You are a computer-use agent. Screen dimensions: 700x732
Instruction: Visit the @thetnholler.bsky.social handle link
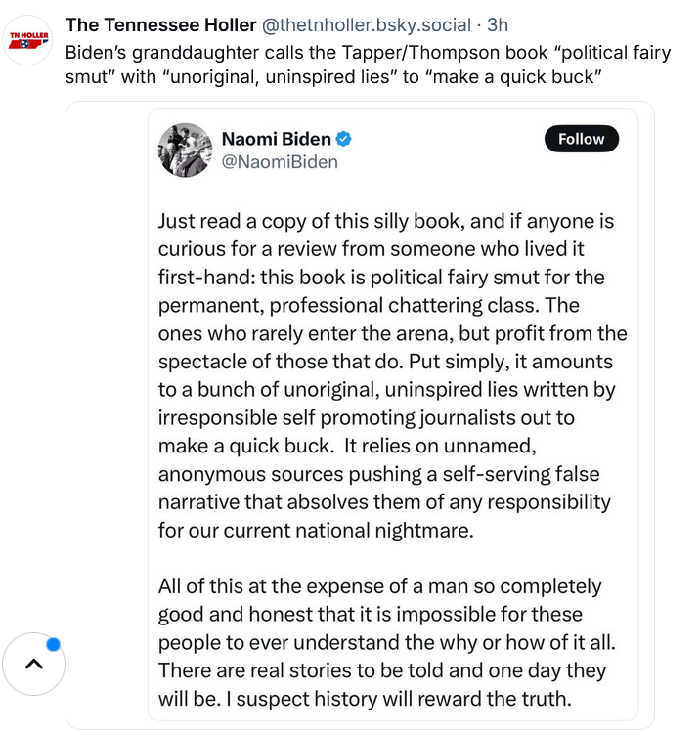click(367, 25)
